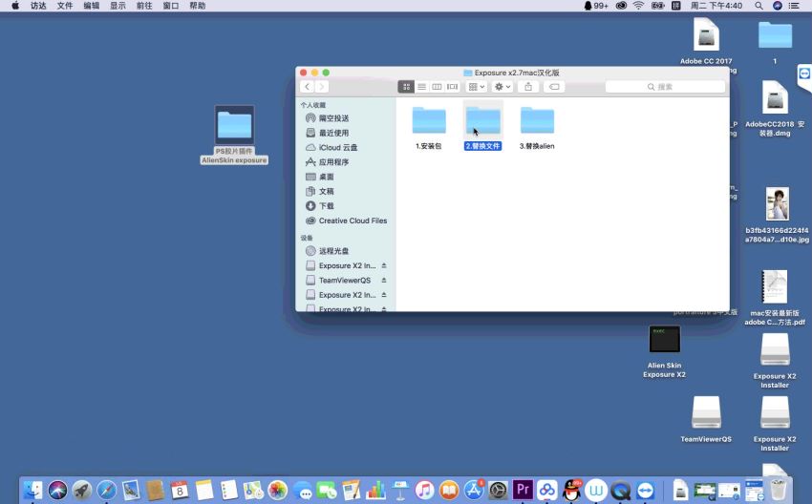Switch Finder to list view

[x=421, y=87]
